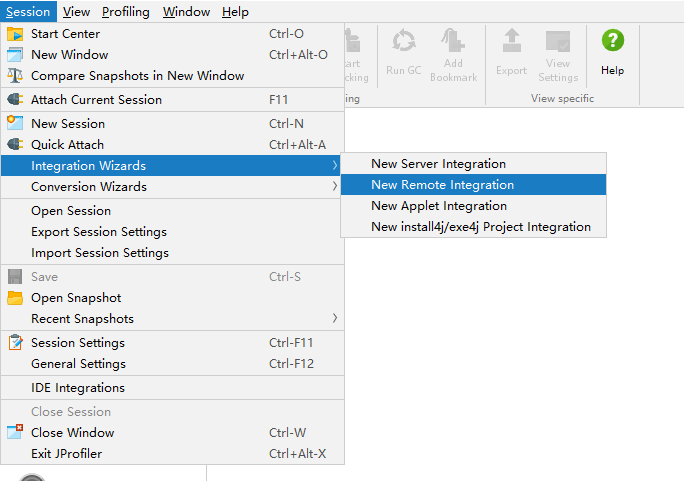Open the View menu in menu bar
Image resolution: width=684 pixels, height=481 pixels.
point(76,12)
